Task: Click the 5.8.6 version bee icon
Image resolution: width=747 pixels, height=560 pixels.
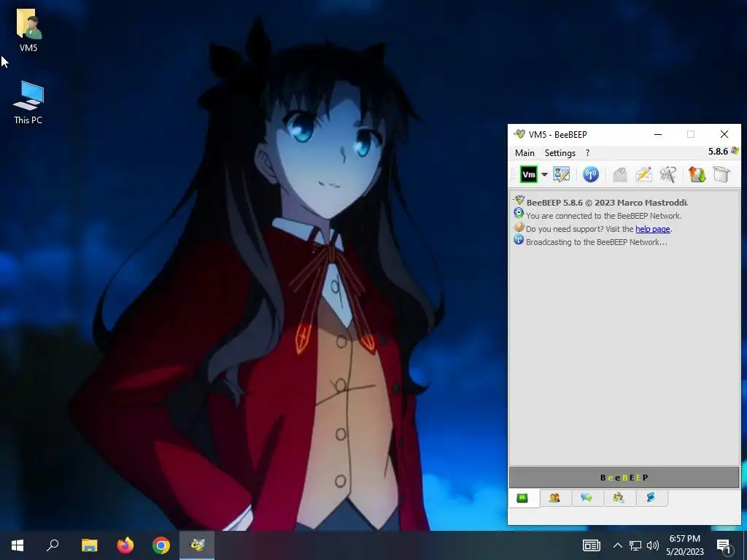Action: point(734,151)
